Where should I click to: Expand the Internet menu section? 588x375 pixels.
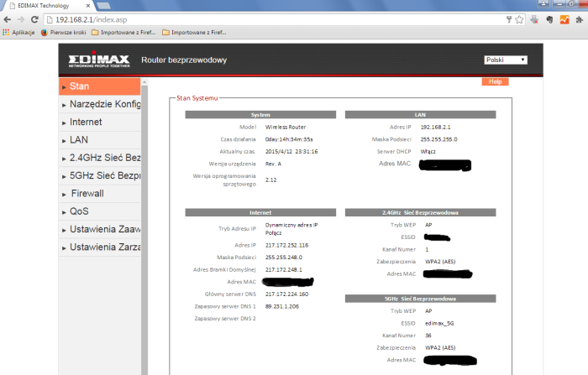[x=86, y=122]
